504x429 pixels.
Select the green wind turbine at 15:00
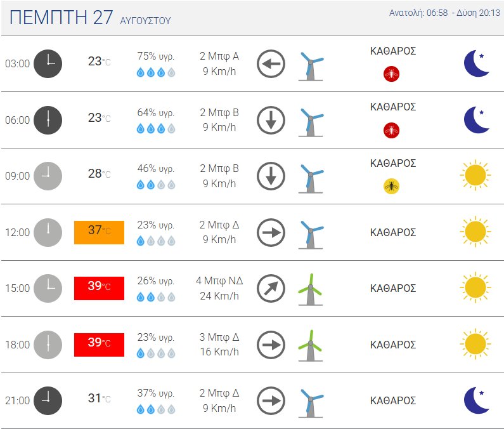(x=310, y=289)
